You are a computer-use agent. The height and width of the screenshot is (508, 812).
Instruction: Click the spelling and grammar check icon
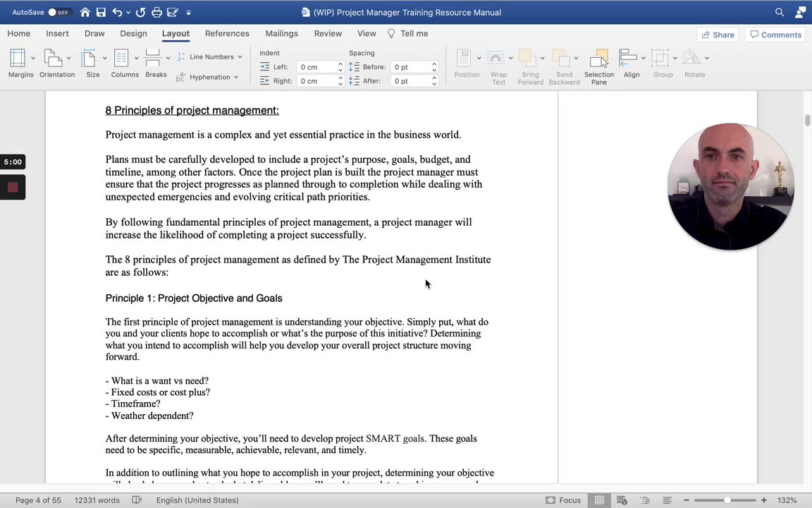pyautogui.click(x=137, y=500)
